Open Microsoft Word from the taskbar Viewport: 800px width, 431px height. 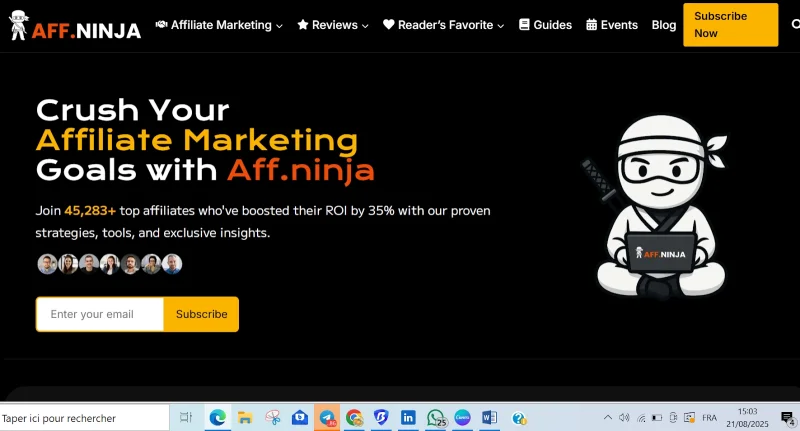(489, 418)
